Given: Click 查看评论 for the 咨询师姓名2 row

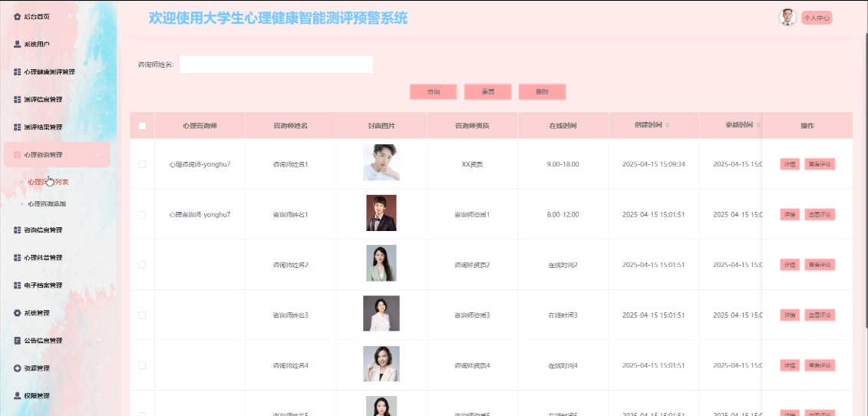Looking at the screenshot, I should pos(820,265).
